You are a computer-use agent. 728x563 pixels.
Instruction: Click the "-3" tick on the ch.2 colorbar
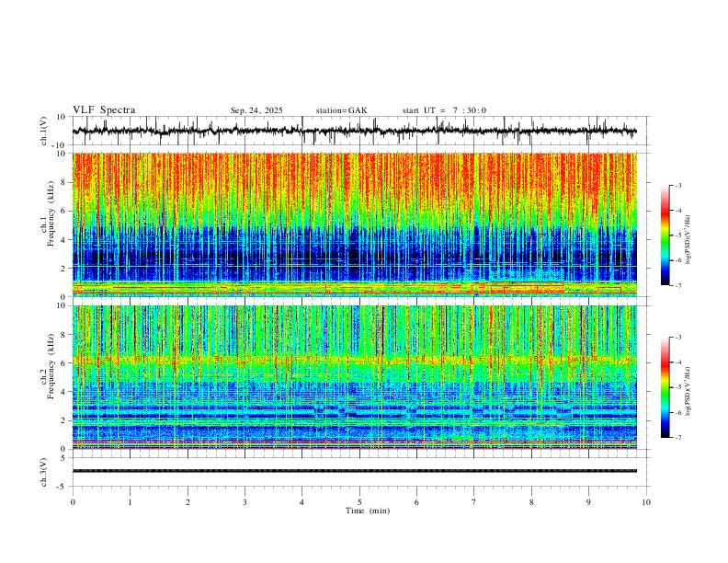pos(678,338)
